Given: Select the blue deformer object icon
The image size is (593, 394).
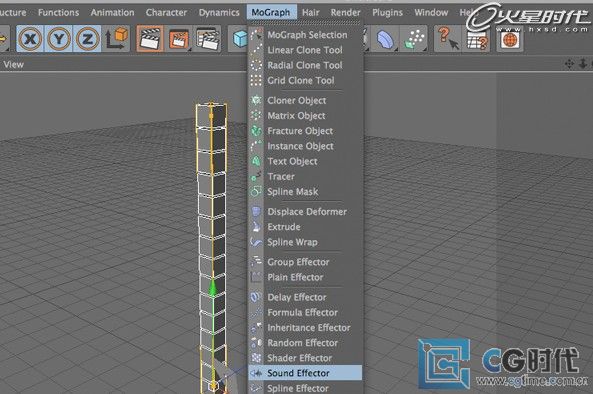Looking at the screenshot, I should (385, 39).
